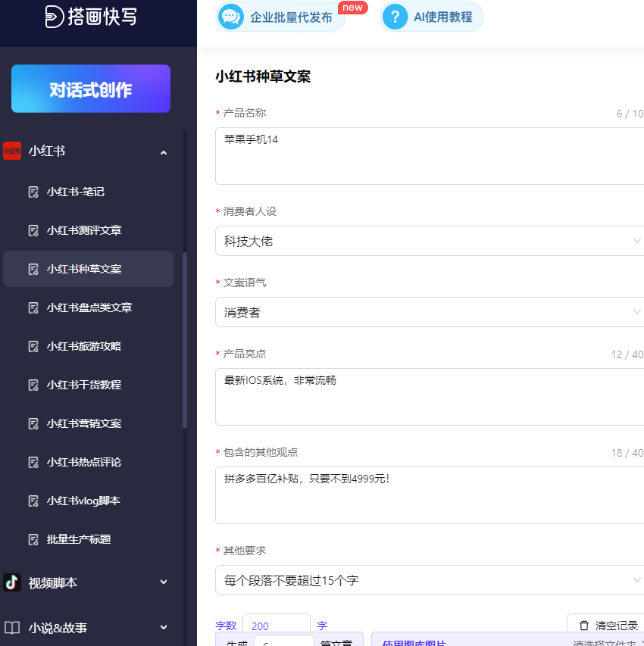The height and width of the screenshot is (646, 644).
Task: Click the document icon beside 批量生产标题
Action: click(33, 539)
